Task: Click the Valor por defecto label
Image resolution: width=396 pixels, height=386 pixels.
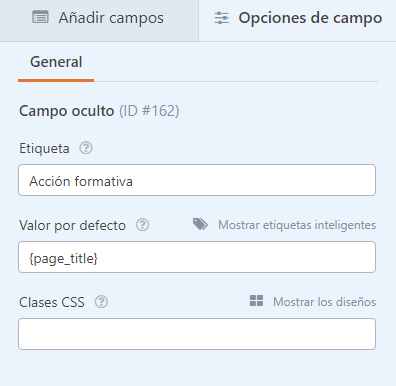Action: click(x=72, y=226)
